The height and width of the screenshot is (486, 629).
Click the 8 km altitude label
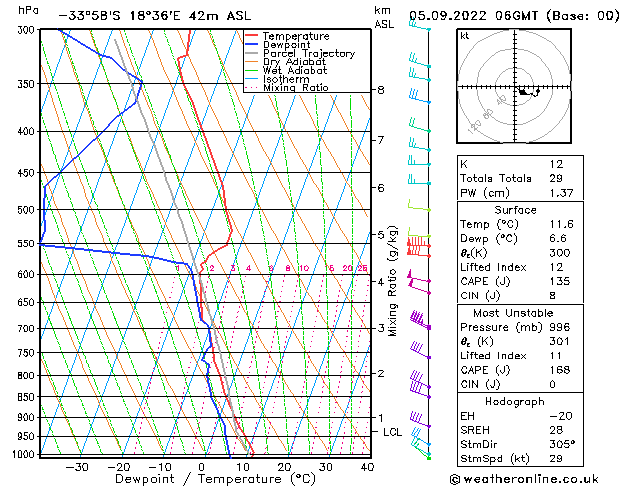pyautogui.click(x=381, y=90)
